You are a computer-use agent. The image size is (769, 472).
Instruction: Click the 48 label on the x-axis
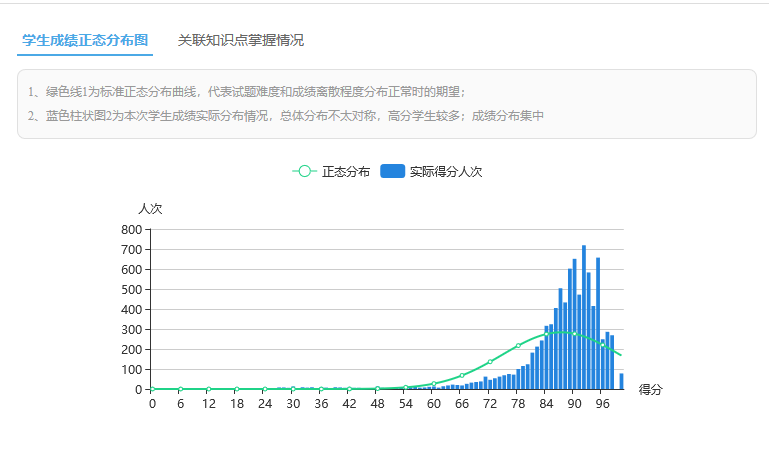pyautogui.click(x=377, y=404)
